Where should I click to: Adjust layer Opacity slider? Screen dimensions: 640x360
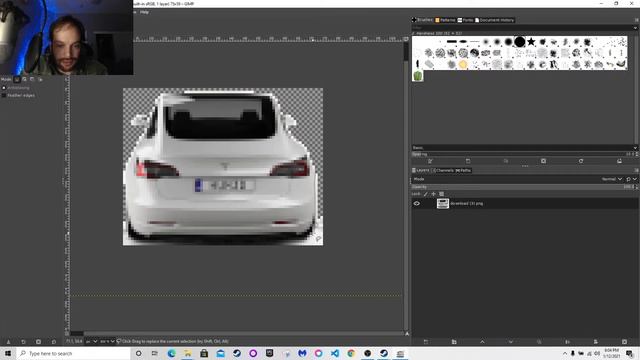(x=524, y=187)
